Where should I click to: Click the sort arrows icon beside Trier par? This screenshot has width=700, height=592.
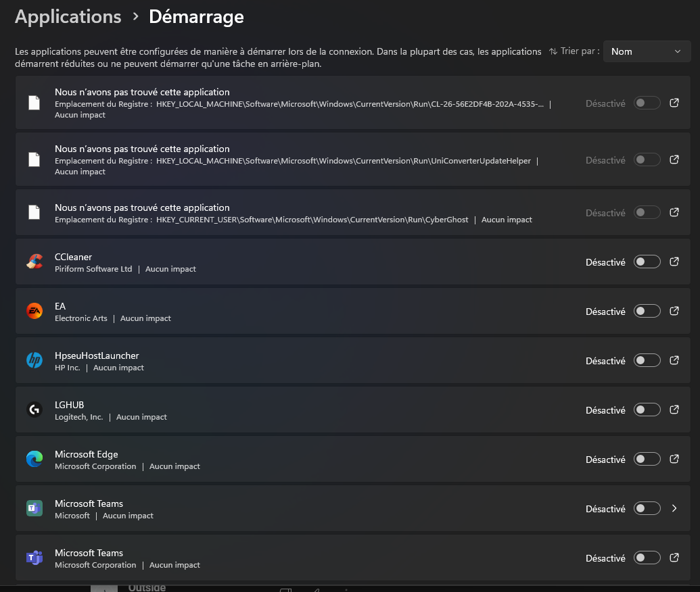click(553, 51)
